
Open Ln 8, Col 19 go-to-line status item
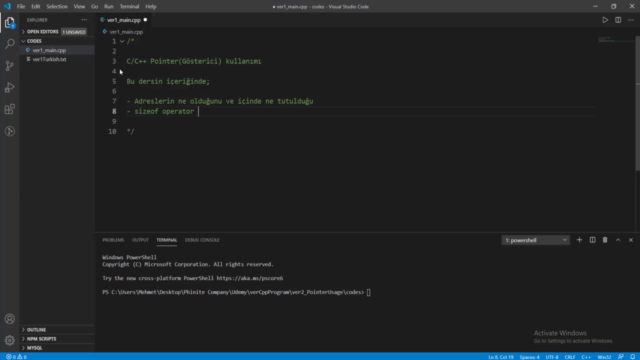(x=500, y=357)
